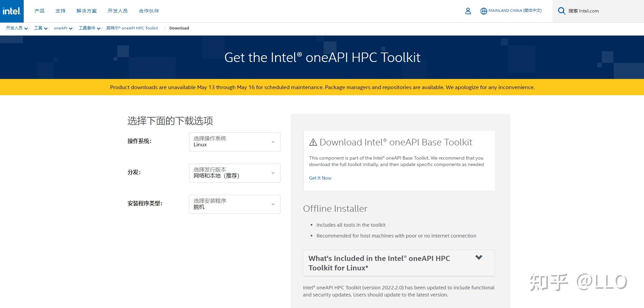Open the user account profile icon
The image size is (644, 308).
[468, 11]
